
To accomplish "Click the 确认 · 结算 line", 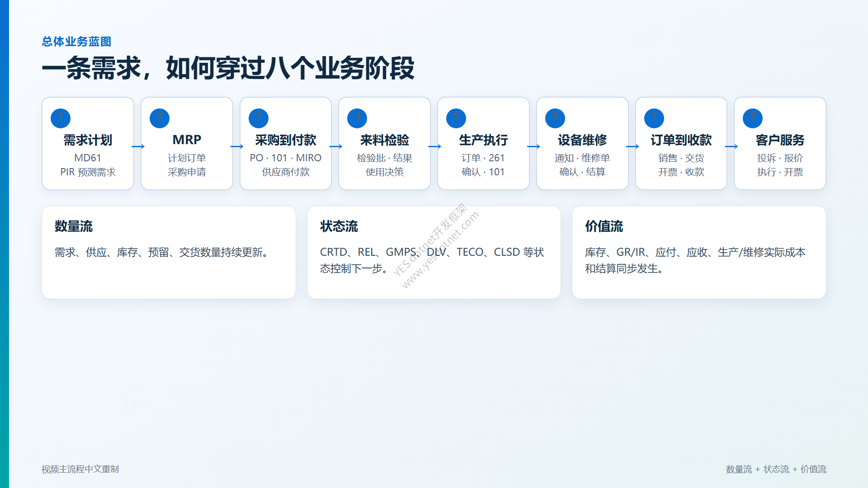I will 582,172.
